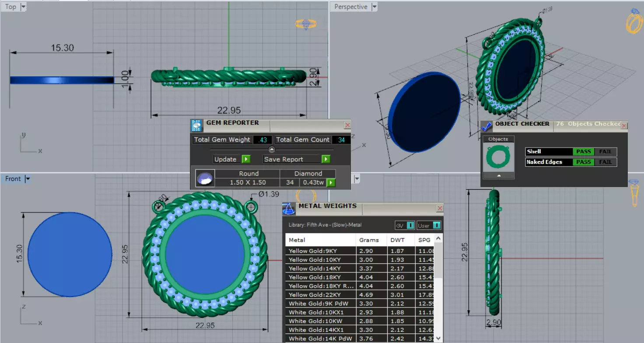Sort by the DWT column header

pyautogui.click(x=401, y=240)
